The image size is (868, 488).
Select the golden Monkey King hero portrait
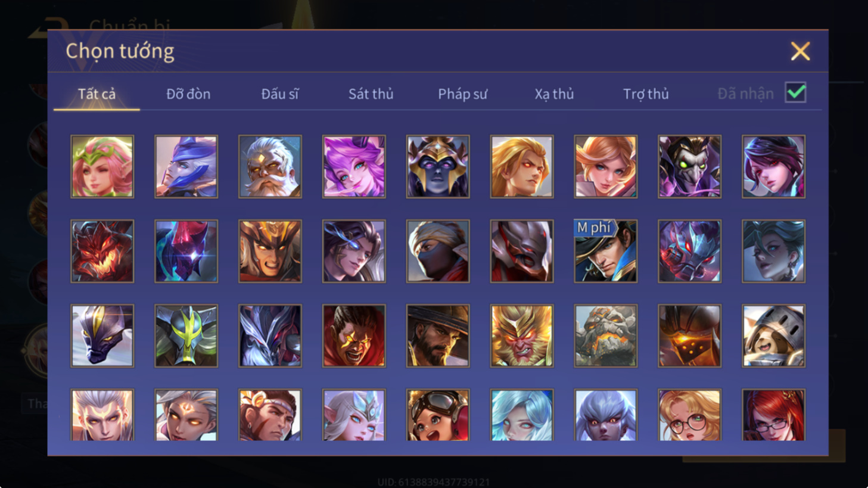(521, 335)
